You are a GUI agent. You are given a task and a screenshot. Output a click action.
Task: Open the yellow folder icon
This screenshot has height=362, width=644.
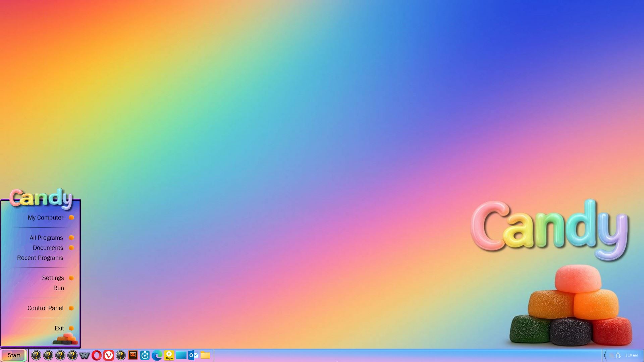[205, 355]
